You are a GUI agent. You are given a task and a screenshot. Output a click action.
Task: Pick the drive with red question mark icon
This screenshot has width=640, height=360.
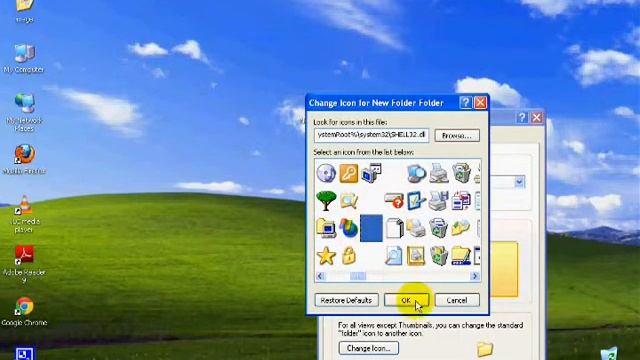(394, 200)
